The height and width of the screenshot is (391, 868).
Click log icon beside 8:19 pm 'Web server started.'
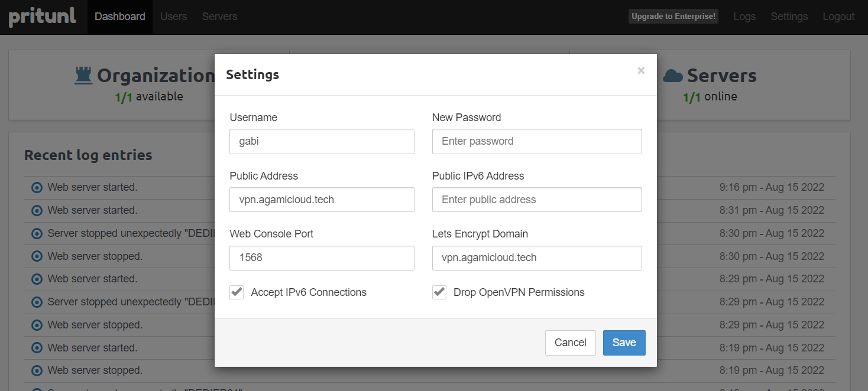point(37,348)
